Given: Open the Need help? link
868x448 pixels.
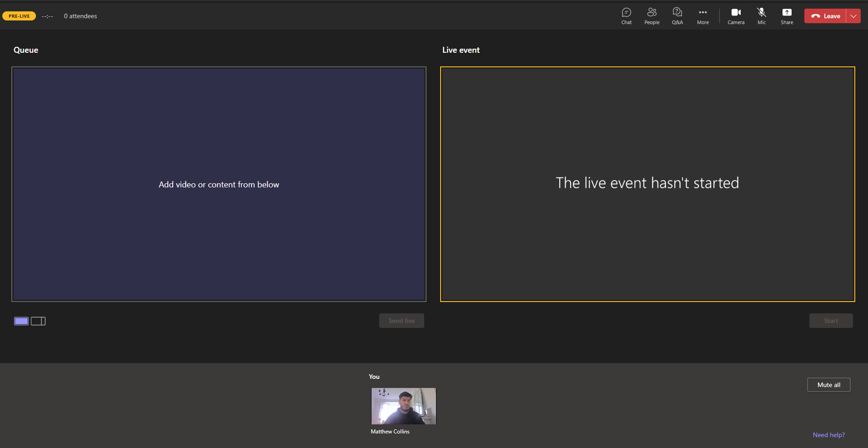Looking at the screenshot, I should coord(828,435).
